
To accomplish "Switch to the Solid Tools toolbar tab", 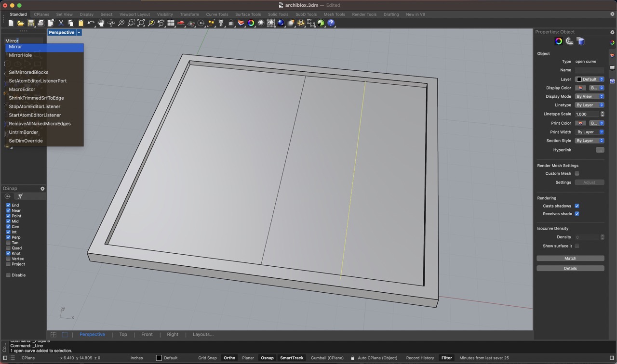I will [x=278, y=14].
